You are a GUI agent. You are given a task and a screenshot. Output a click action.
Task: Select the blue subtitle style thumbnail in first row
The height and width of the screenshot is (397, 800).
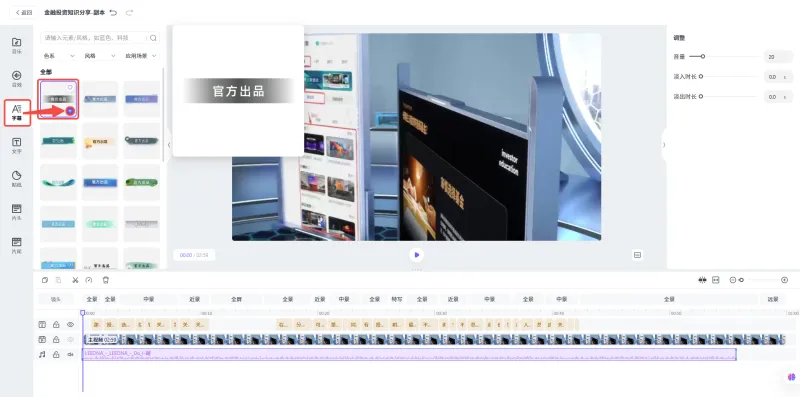point(100,99)
